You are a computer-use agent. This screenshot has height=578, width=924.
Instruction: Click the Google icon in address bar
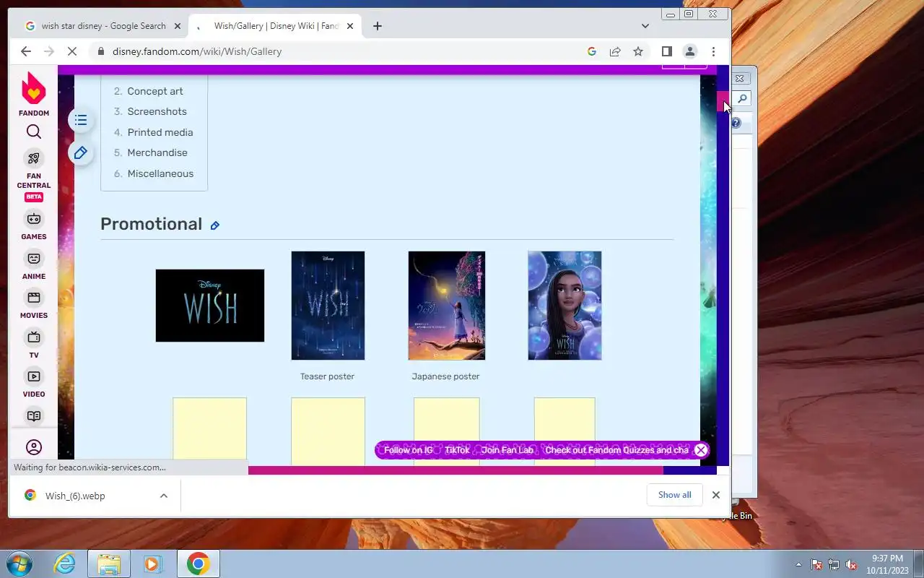click(592, 51)
